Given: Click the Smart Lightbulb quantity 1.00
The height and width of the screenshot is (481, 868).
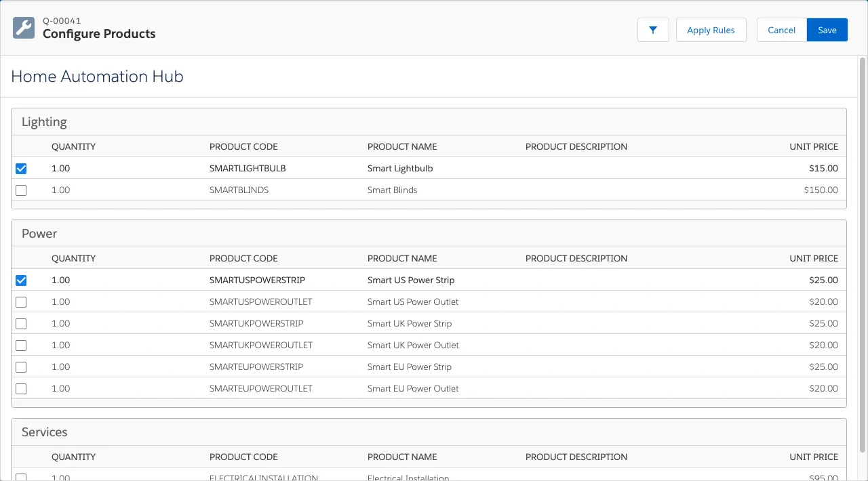Looking at the screenshot, I should click(x=60, y=168).
